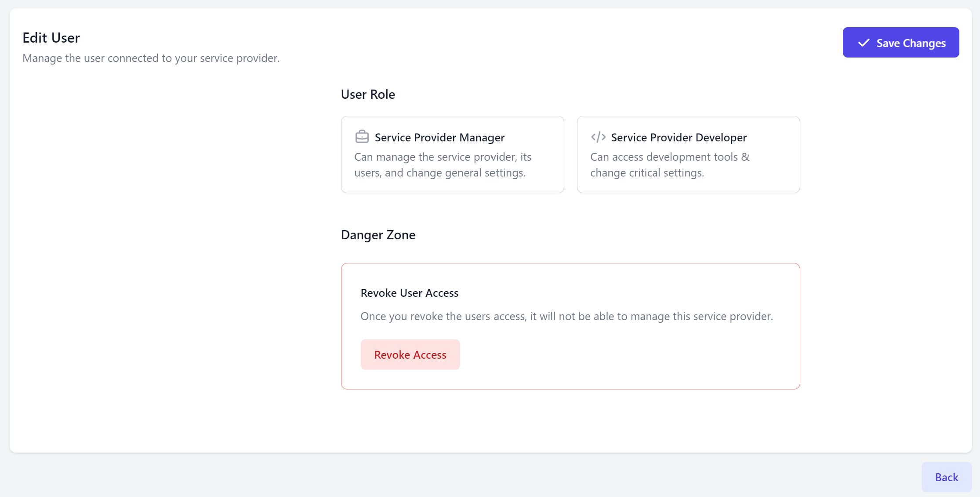Click the code icon on Service Provider Developer card
Image resolution: width=980 pixels, height=497 pixels.
pos(598,137)
